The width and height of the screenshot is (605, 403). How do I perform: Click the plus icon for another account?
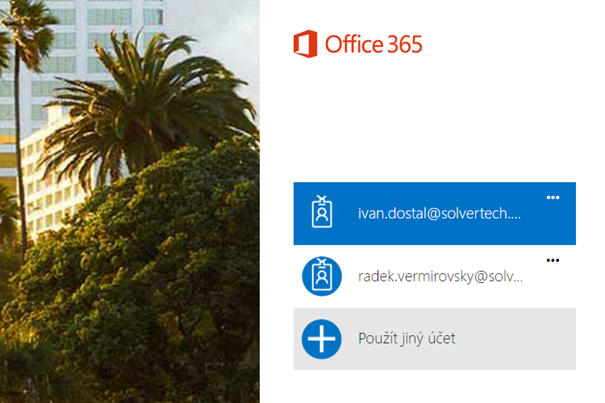321,339
